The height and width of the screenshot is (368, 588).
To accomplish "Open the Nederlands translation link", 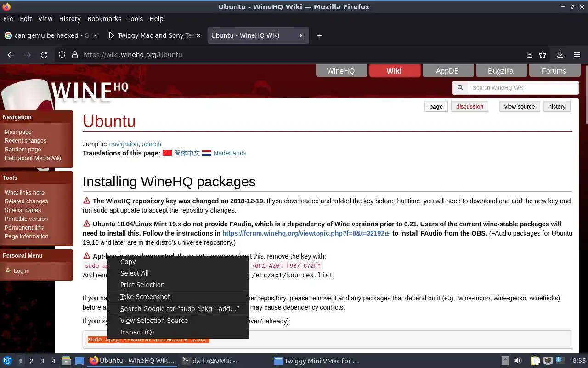I will (230, 153).
